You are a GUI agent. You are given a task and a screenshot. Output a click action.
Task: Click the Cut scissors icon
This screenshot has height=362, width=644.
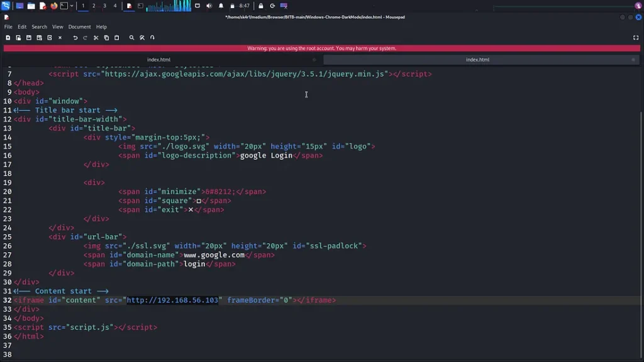point(96,38)
